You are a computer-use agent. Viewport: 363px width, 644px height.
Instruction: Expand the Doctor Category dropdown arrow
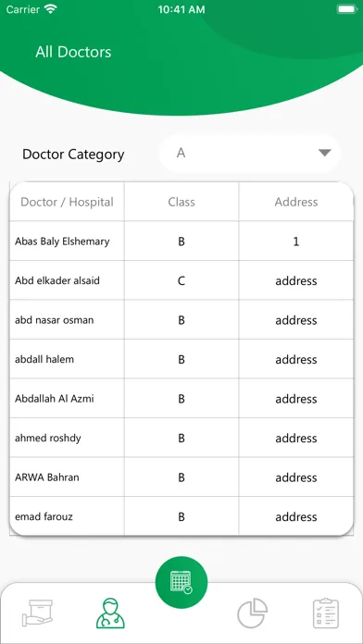[325, 153]
